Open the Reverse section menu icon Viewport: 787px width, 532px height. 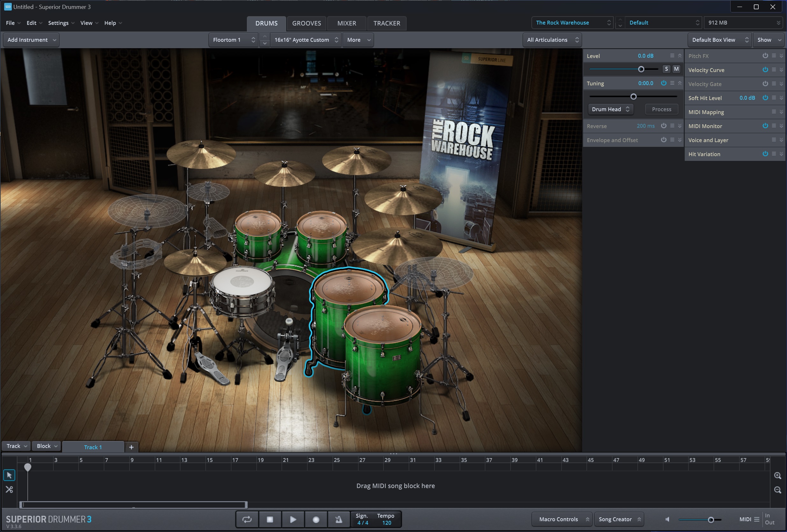point(672,126)
